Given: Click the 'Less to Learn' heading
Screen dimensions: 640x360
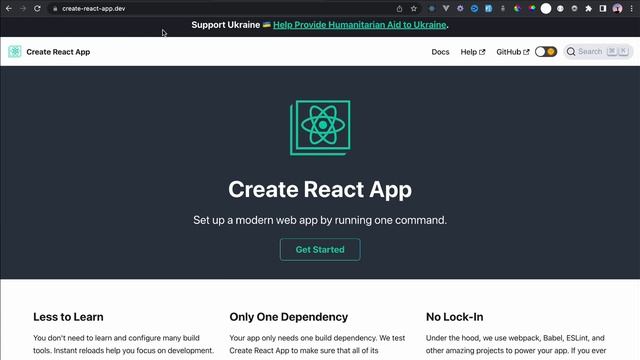Looking at the screenshot, I should tap(68, 317).
